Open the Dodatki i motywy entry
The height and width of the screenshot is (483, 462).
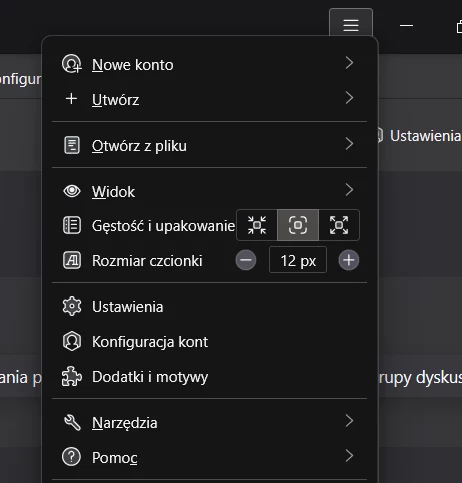(209, 377)
